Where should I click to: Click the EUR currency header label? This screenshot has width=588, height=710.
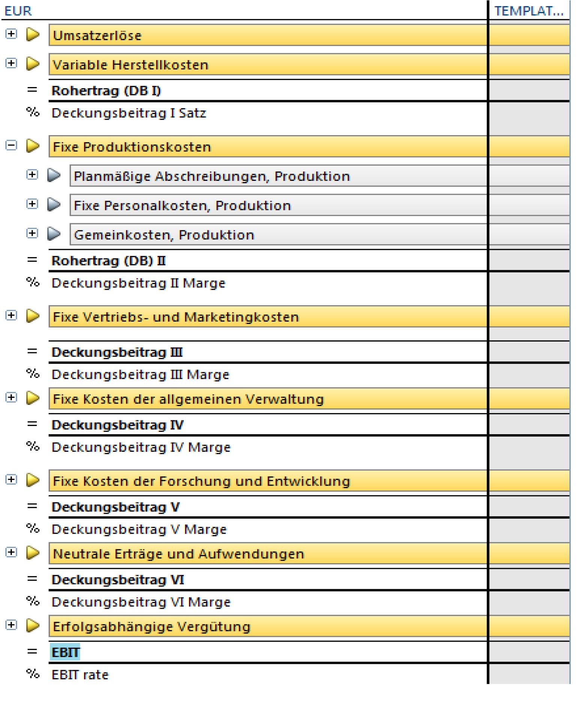(18, 11)
